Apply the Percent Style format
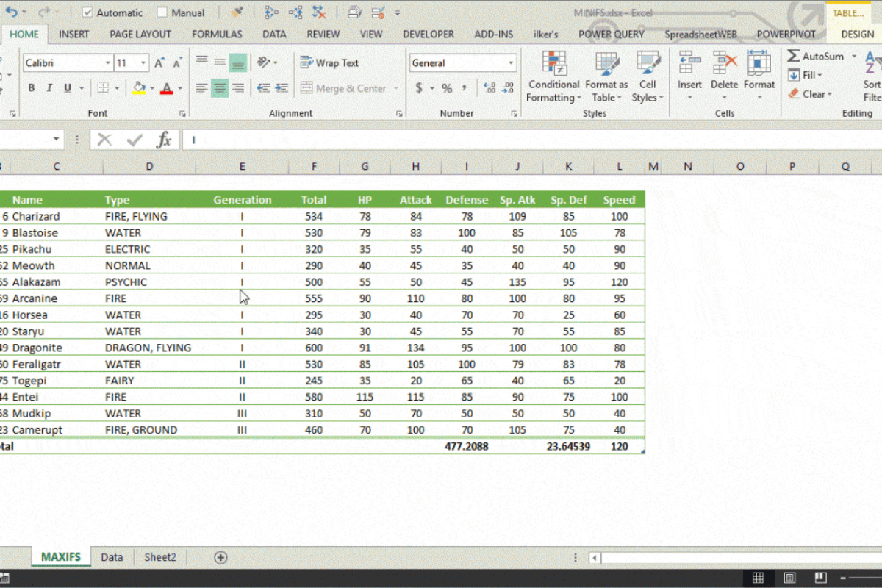Image resolution: width=882 pixels, height=588 pixels. coord(447,88)
